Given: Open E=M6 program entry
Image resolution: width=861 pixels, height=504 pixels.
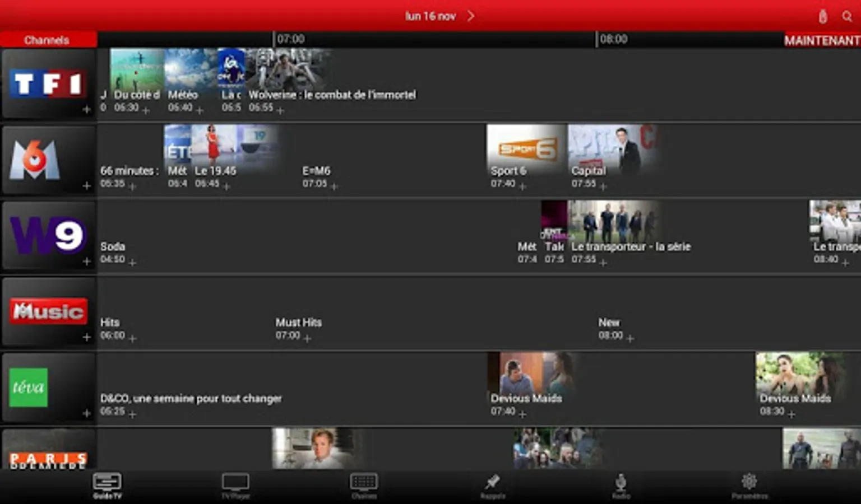Looking at the screenshot, I should click(317, 171).
